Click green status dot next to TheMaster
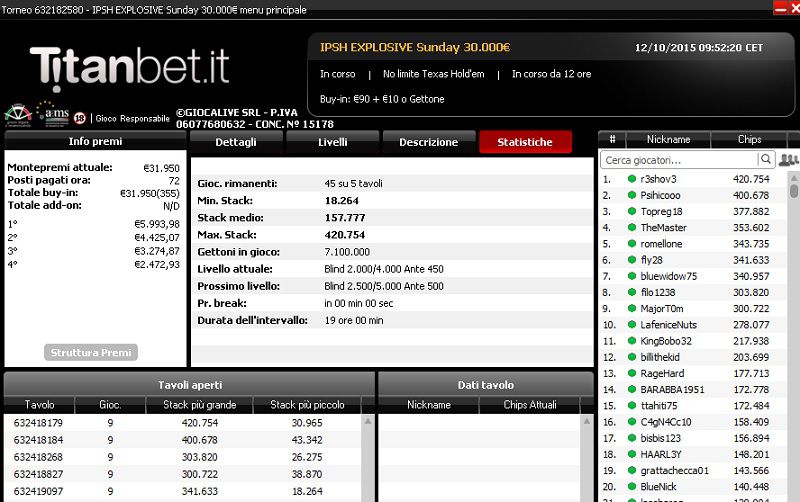 pos(632,228)
